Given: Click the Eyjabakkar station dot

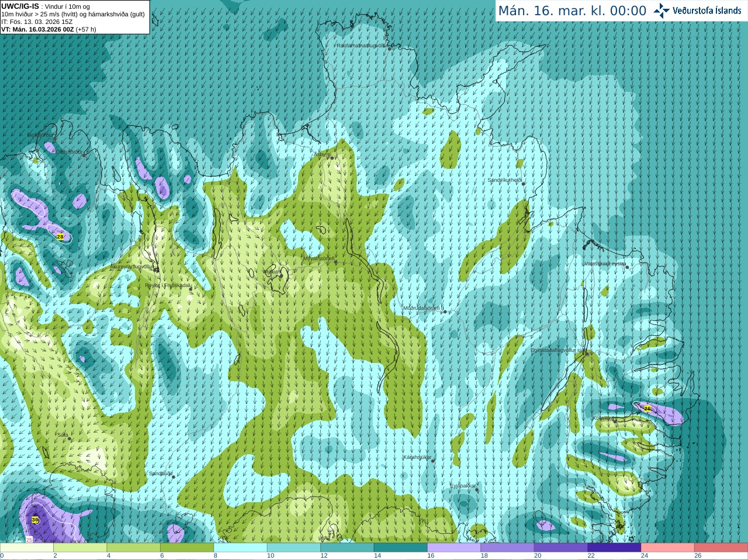Looking at the screenshot, I should click(477, 490).
